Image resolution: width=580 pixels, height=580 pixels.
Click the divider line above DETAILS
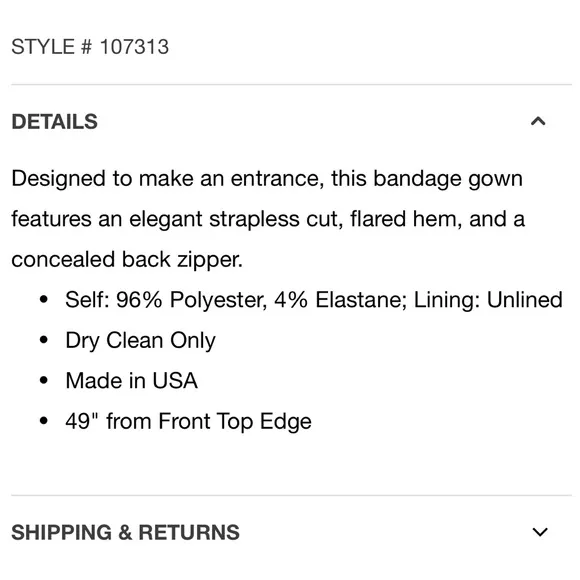[x=291, y=84]
